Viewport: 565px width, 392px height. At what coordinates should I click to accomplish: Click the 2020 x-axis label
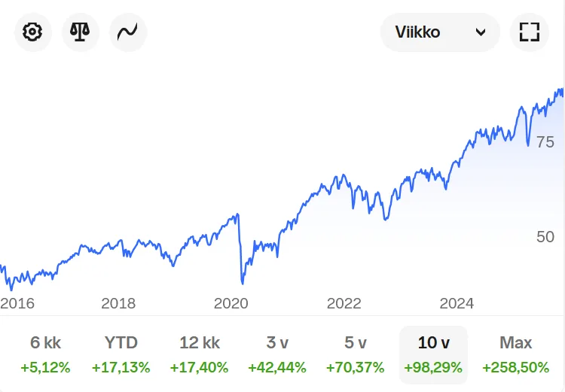pyautogui.click(x=231, y=303)
